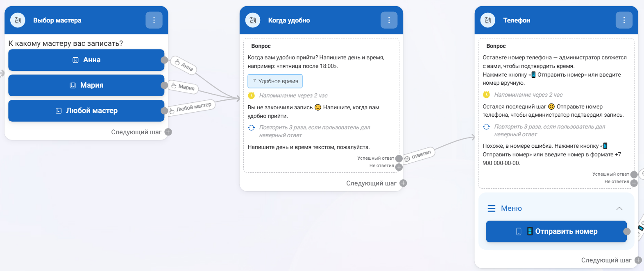Click the repeat arrows icon in «Телефон»

pyautogui.click(x=486, y=127)
